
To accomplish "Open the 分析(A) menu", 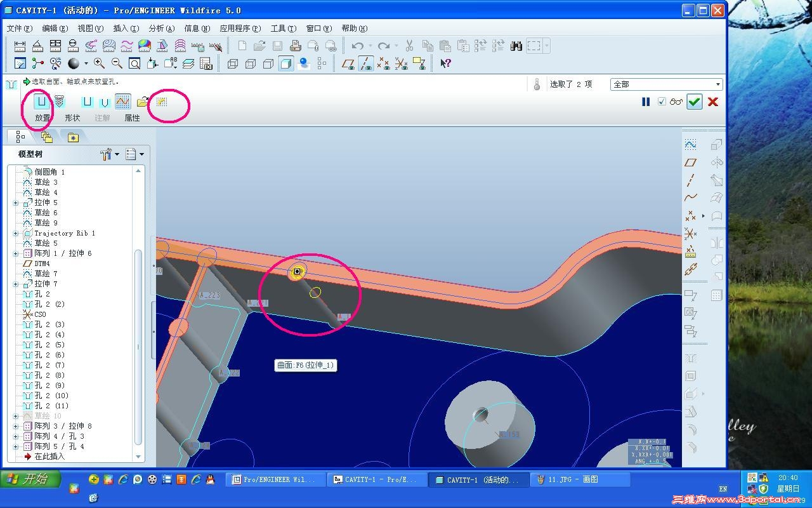I will [x=161, y=29].
